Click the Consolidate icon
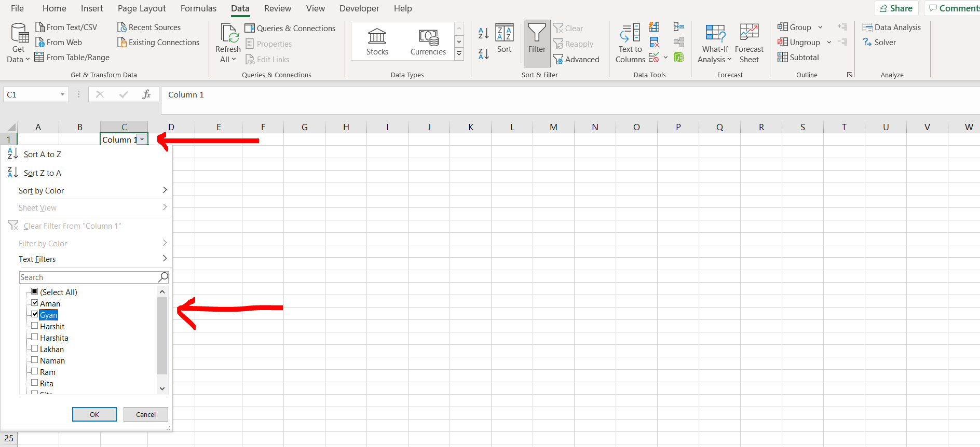Screen dimensions: 980x447 (678, 27)
